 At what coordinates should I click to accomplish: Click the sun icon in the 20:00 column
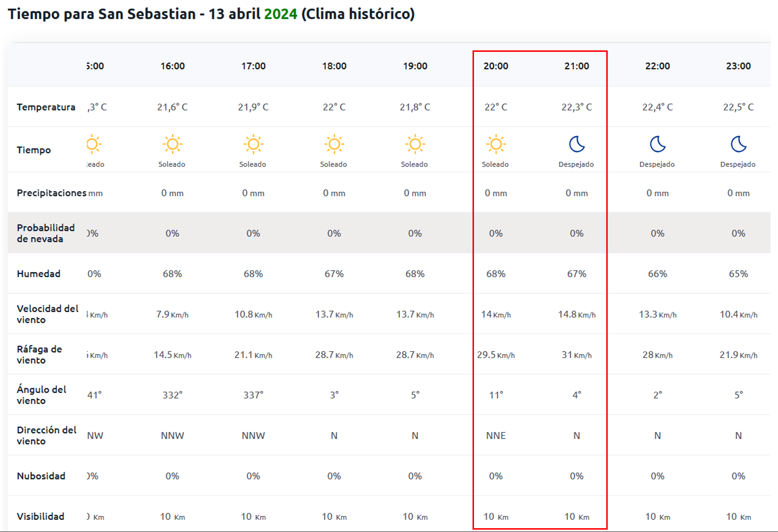point(496,144)
